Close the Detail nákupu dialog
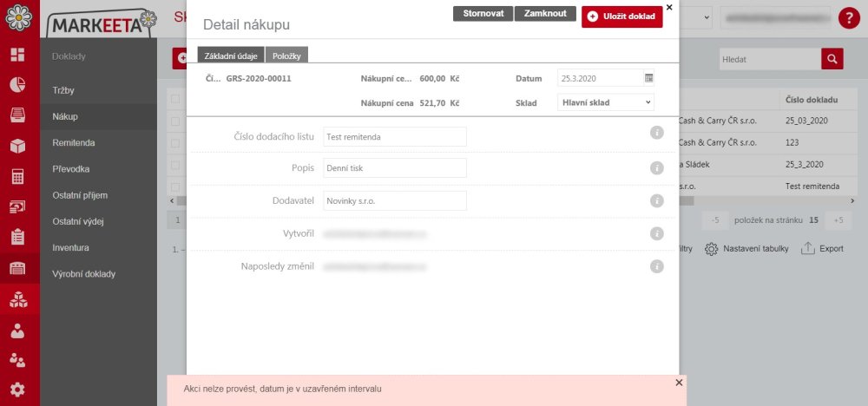 [x=669, y=7]
